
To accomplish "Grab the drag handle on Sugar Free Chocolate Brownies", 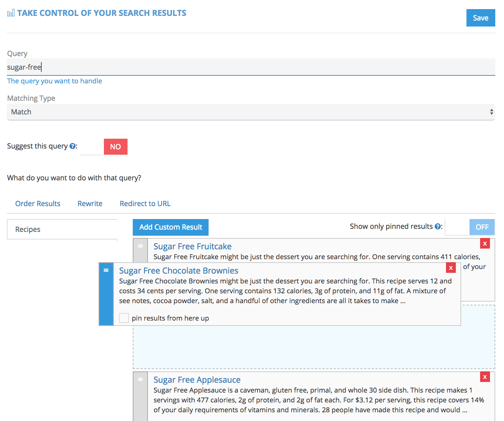I will click(x=106, y=270).
